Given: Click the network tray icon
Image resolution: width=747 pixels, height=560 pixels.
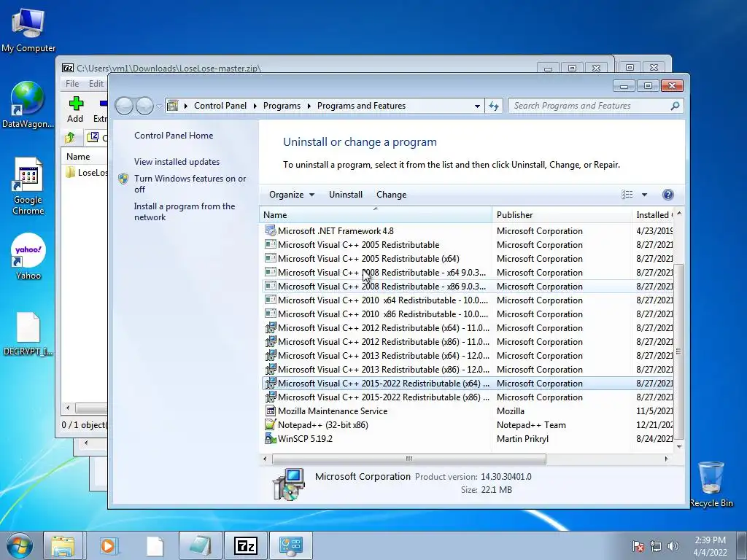Looking at the screenshot, I should point(656,546).
